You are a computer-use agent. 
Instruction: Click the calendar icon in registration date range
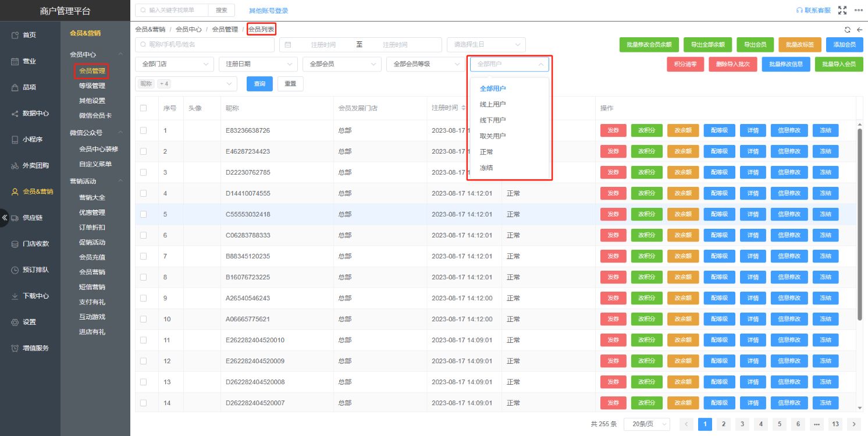pos(287,45)
